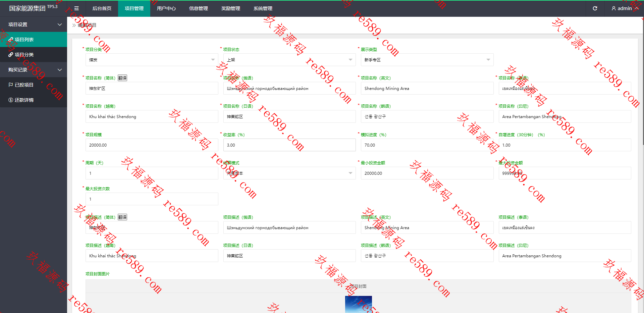The image size is (644, 313).
Task: Click the Thai project name field
Action: [565, 88]
